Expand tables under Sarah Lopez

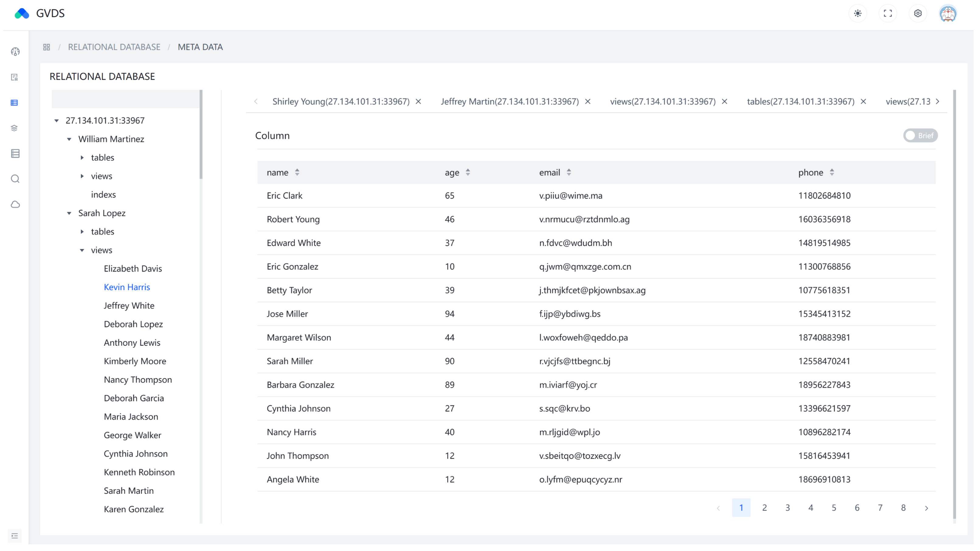tap(82, 232)
